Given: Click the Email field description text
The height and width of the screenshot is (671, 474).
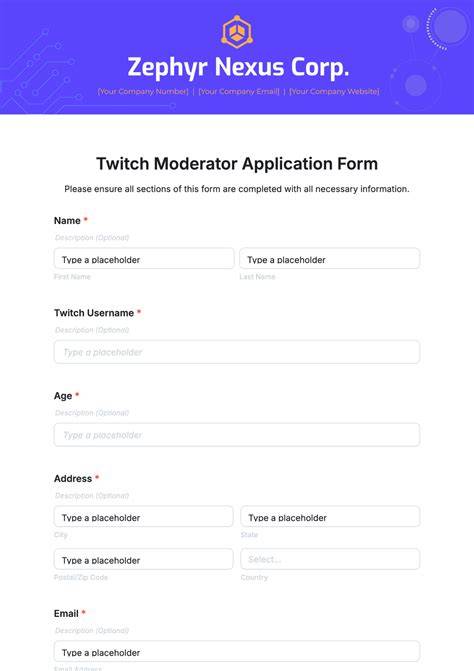Looking at the screenshot, I should tap(92, 631).
